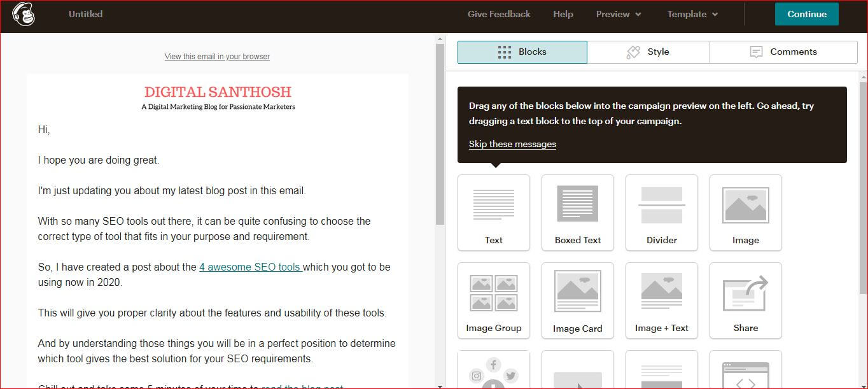Click the DIGITAL SANTHOSH header title
The width and height of the screenshot is (868, 389).
point(218,92)
